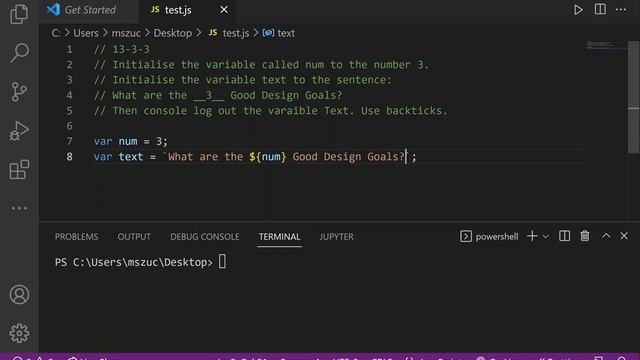Open the terminal launch profile dropdown
Screen dimensions: 640x360
tap(546, 237)
